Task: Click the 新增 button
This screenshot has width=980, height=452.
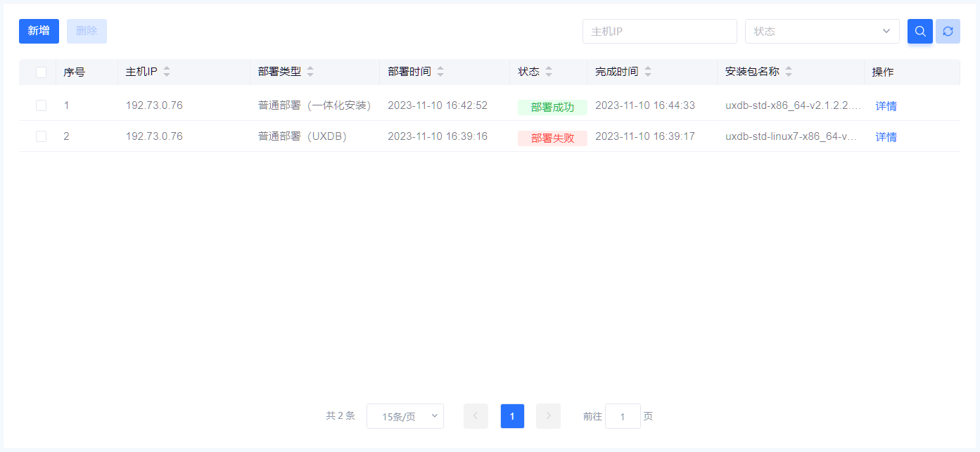Action: tap(39, 31)
